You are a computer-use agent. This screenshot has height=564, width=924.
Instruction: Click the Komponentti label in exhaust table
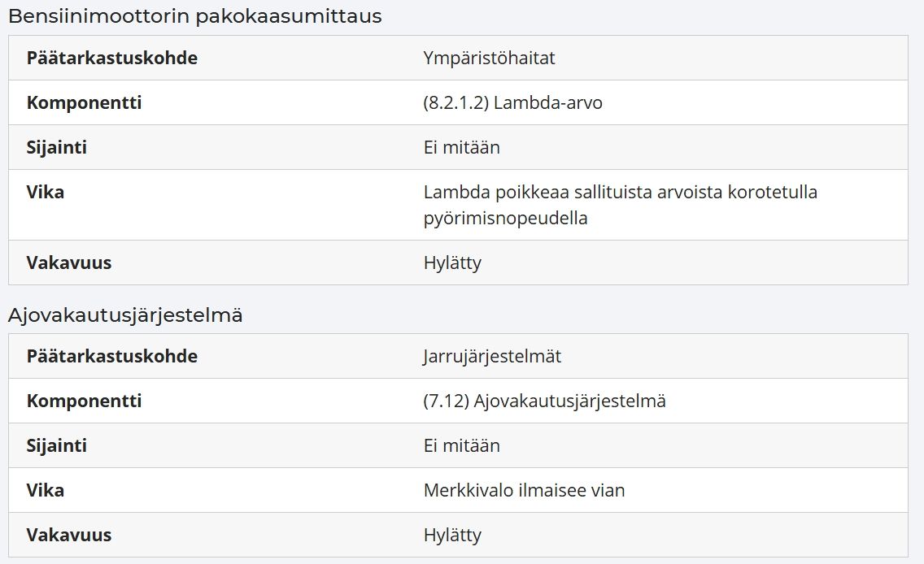pos(85,102)
